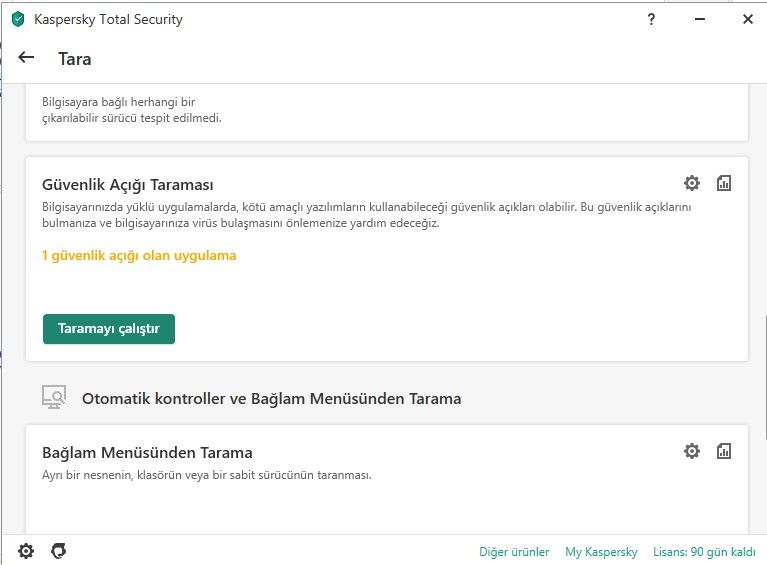Open the Diğer ürünler link
The image size is (767, 565).
point(514,551)
